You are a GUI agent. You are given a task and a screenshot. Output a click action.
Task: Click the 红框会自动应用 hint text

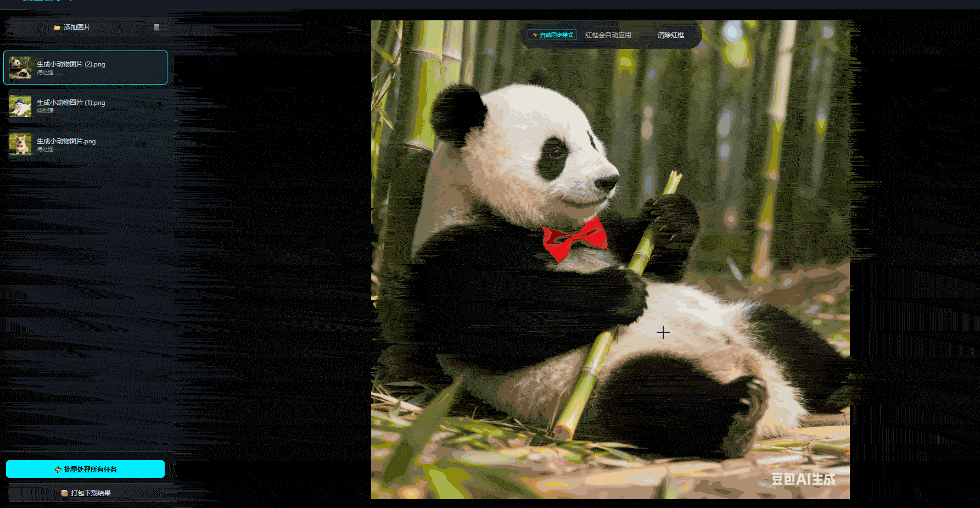(608, 35)
